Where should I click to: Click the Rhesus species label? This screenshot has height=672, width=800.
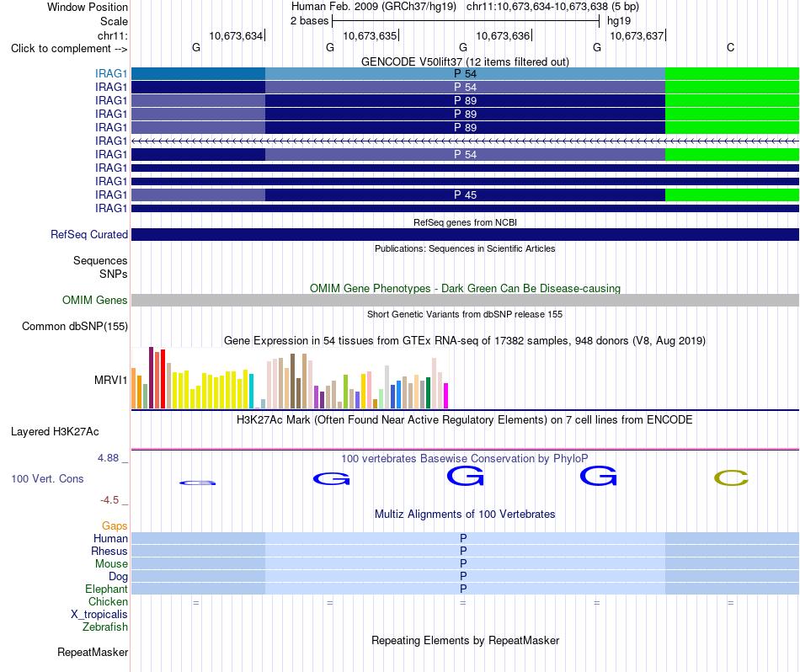click(109, 551)
